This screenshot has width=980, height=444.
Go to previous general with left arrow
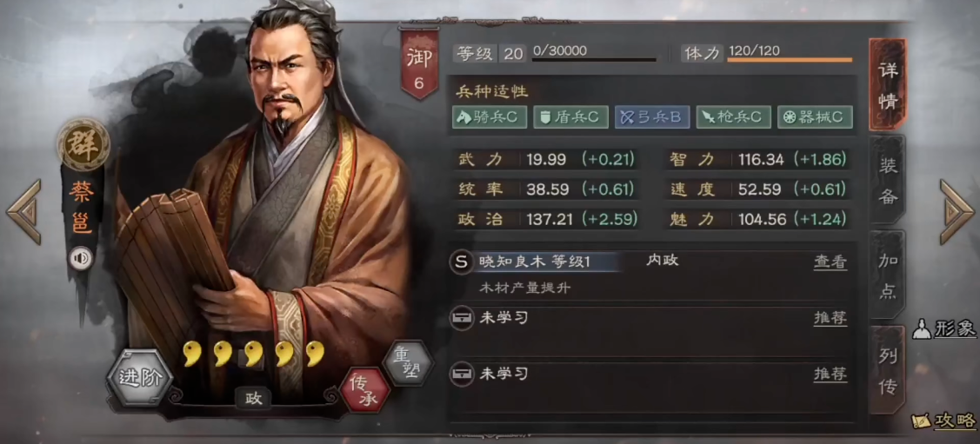pyautogui.click(x=23, y=212)
